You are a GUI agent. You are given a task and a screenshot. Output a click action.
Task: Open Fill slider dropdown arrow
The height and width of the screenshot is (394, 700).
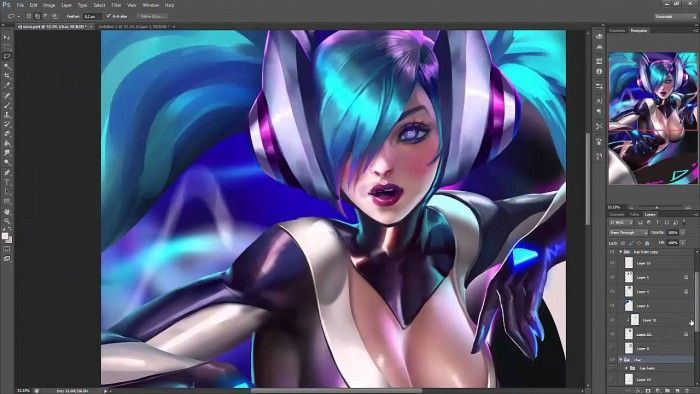[683, 243]
